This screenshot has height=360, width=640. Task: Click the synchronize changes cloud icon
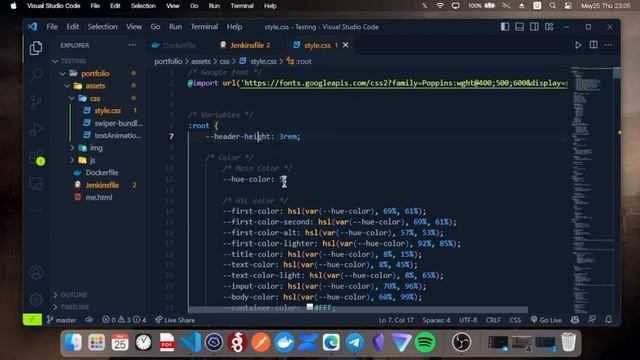89,320
